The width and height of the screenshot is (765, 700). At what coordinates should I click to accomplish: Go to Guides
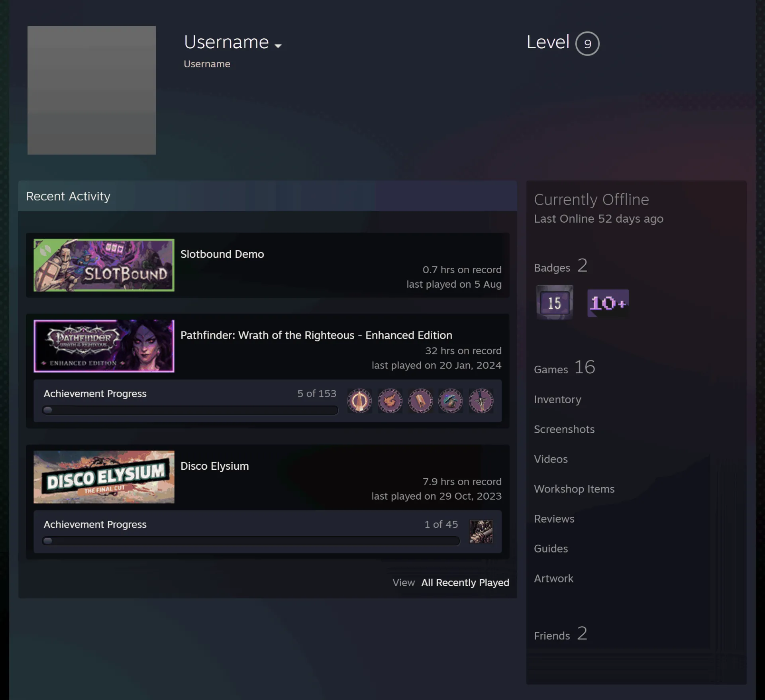(x=551, y=549)
